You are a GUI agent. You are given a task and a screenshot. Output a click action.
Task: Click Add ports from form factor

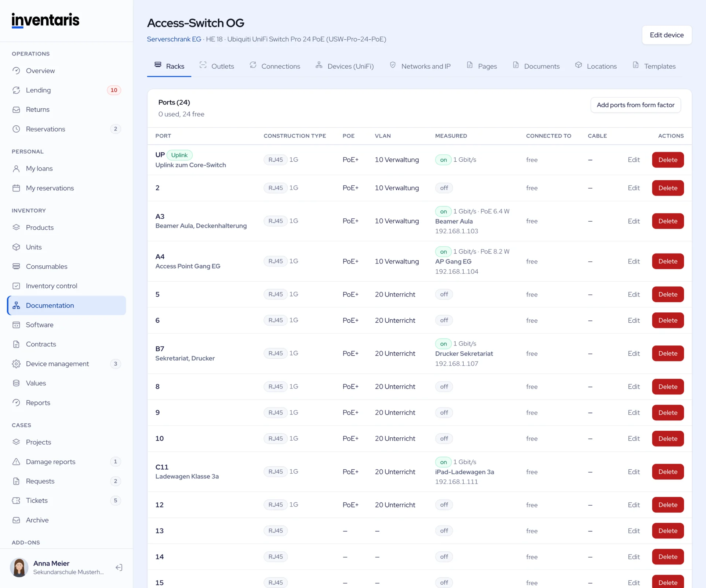635,105
